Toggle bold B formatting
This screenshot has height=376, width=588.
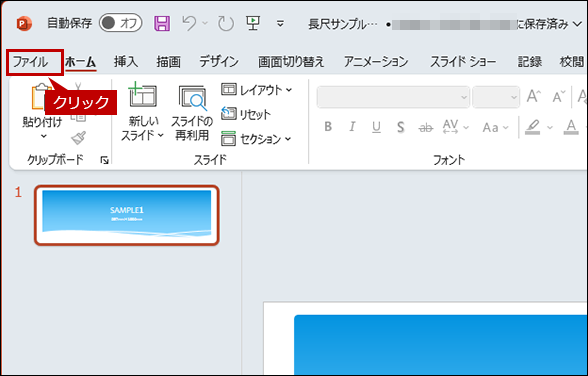[328, 127]
